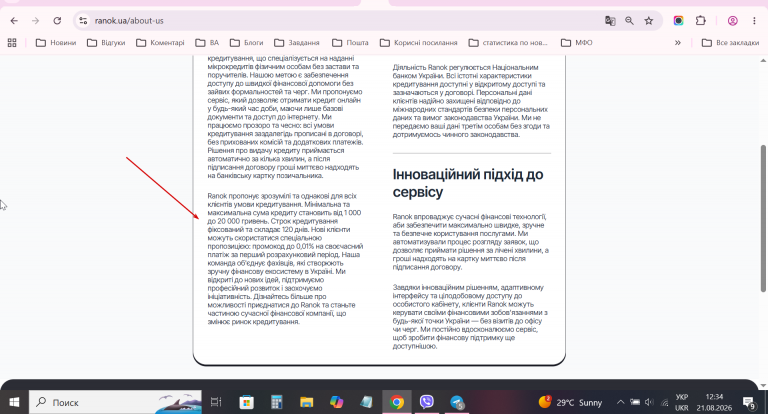Open the Блоги bookmark folder
The width and height of the screenshot is (768, 414).
coord(246,43)
